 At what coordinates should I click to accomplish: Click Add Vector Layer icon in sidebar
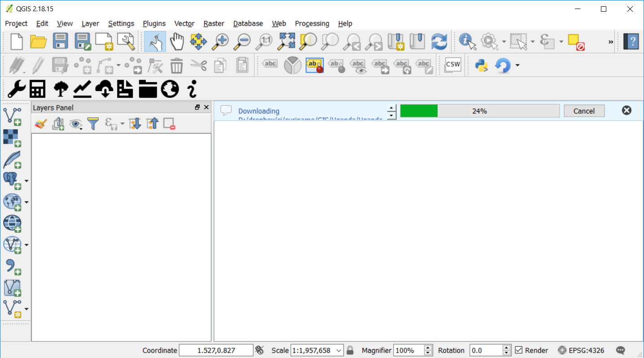(12, 116)
